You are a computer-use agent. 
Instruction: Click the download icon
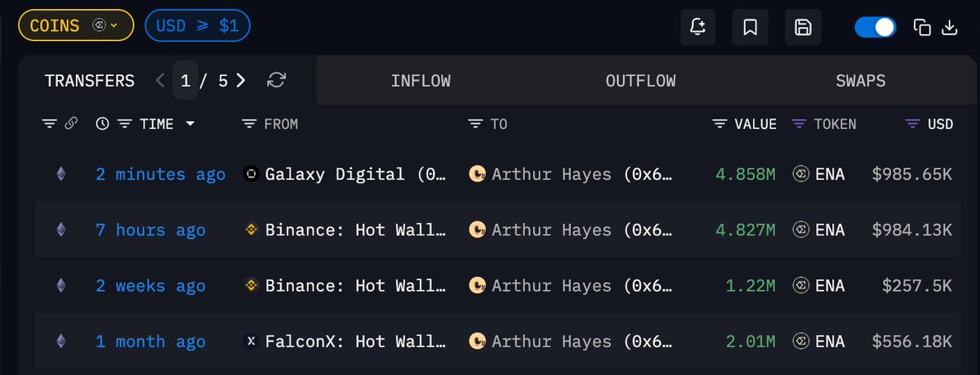click(950, 27)
